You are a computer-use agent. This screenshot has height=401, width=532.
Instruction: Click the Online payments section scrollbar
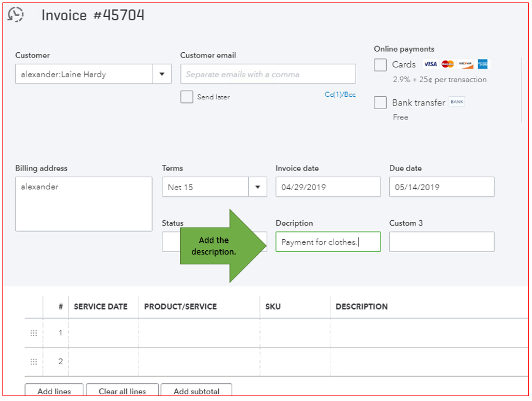tap(522, 90)
